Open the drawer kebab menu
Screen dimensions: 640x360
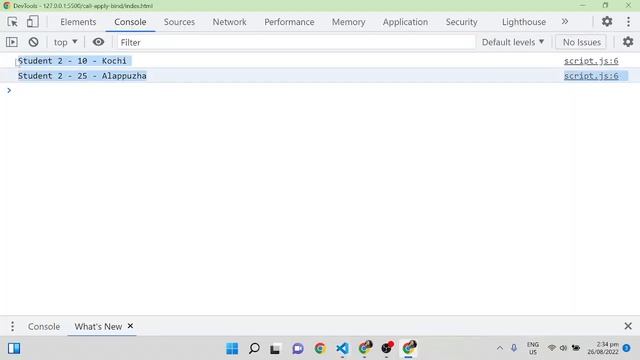12,326
